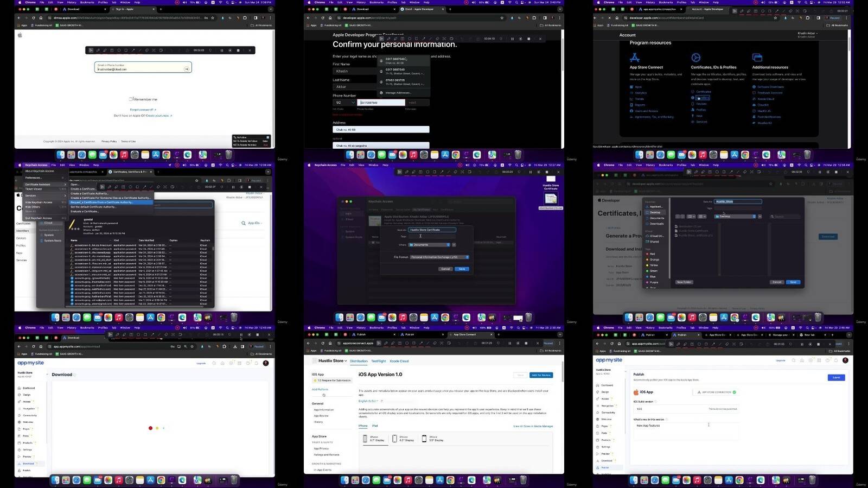Click the Email or Phone Number field on the Apple ID page
Viewport: 868px width, 488px height.
[x=143, y=67]
